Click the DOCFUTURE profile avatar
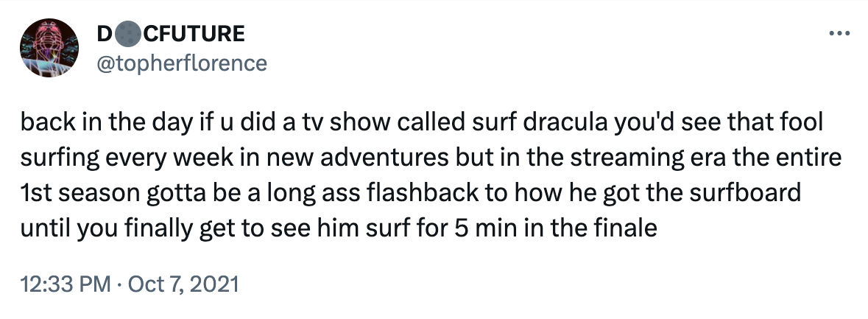868x319 pixels. coord(49,48)
